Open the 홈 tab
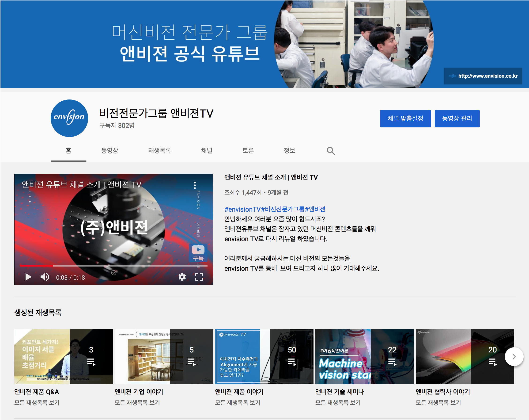The width and height of the screenshot is (529, 420). 68,150
